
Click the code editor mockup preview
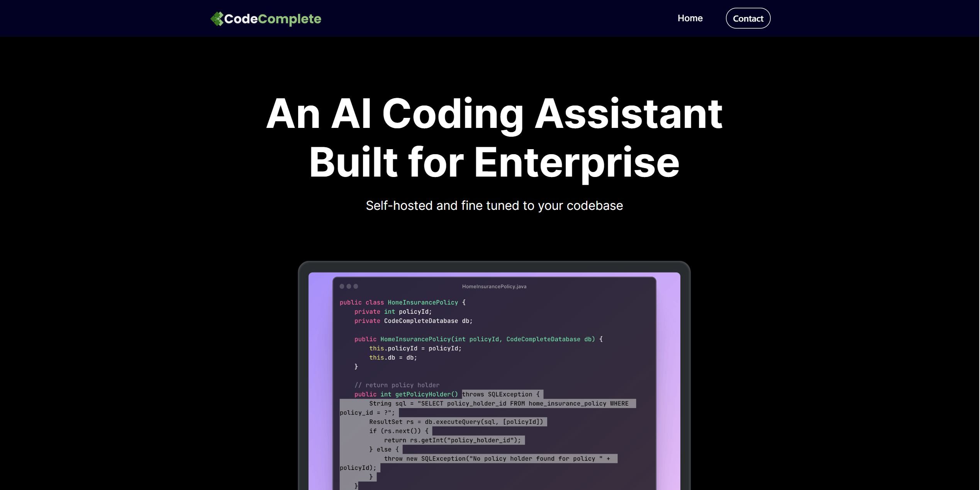493,379
